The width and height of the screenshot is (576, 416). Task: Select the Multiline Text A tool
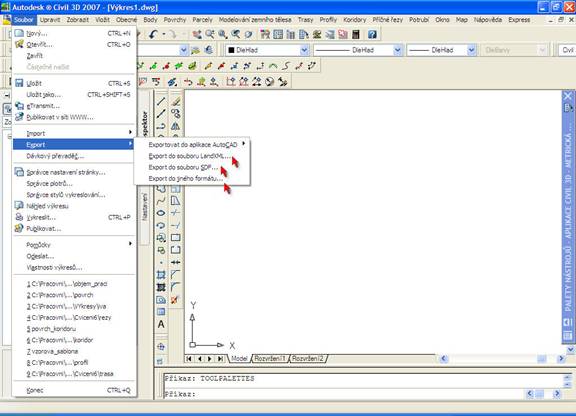click(x=161, y=324)
